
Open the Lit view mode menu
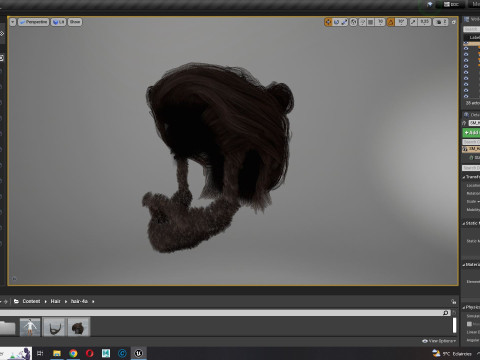pos(58,22)
